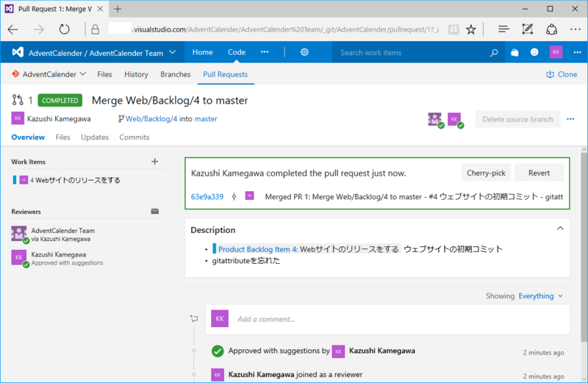Open the Branches tab
Image resolution: width=588 pixels, height=383 pixels.
pos(176,74)
